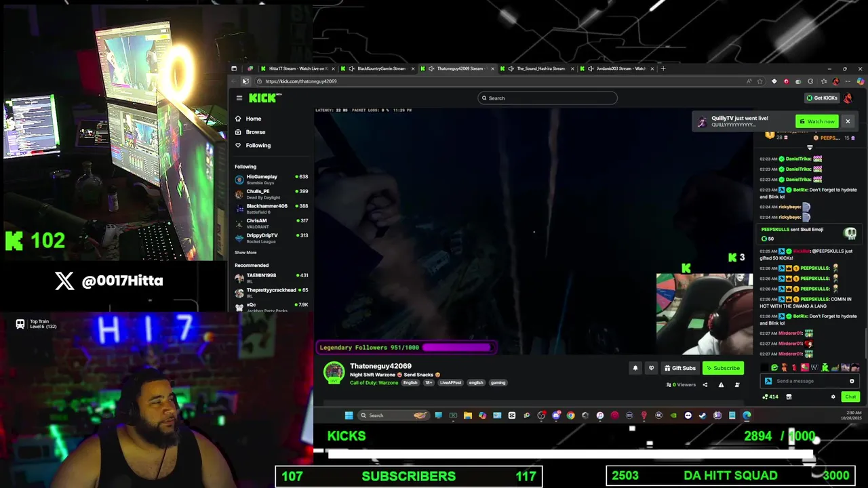
Task: Click Watch now on QuillyTV notification
Action: pyautogui.click(x=817, y=122)
